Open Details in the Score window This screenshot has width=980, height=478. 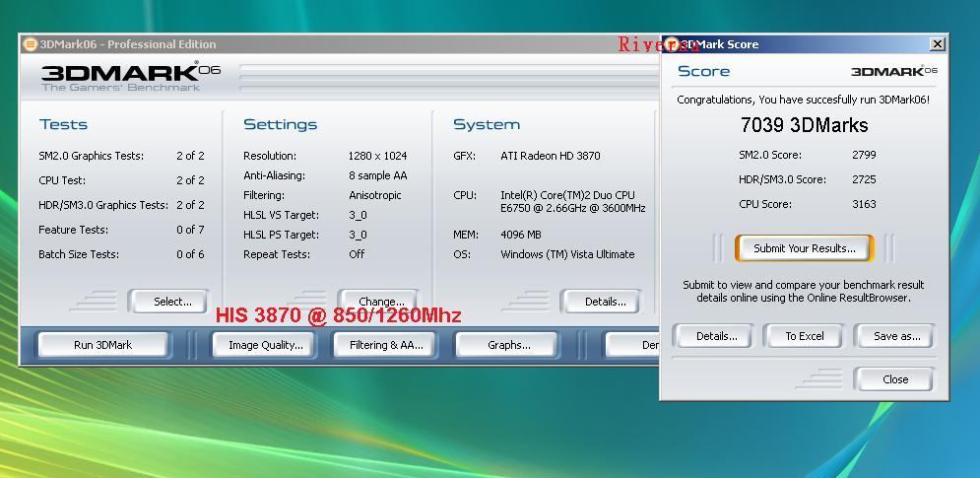[716, 336]
